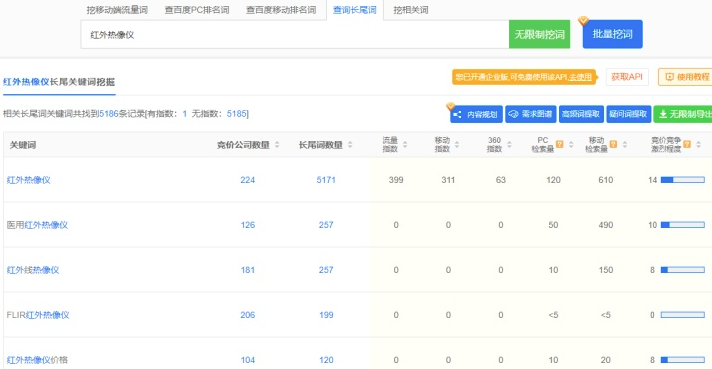Image resolution: width=712 pixels, height=369 pixels.
Task: Click long-tail count 120 in 红外热像仪价格 row
Action: point(326,360)
